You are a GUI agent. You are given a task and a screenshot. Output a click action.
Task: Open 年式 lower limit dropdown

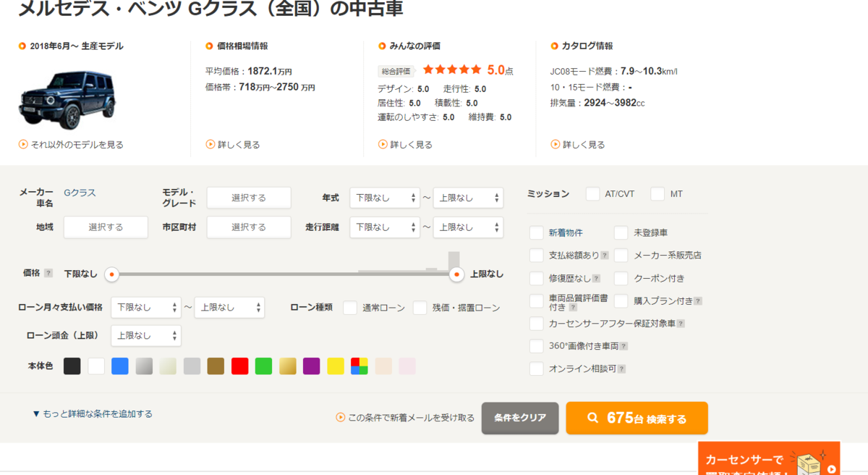(x=385, y=198)
